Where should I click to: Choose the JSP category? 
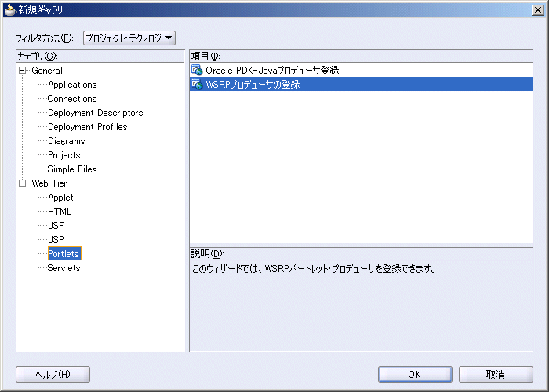click(56, 239)
